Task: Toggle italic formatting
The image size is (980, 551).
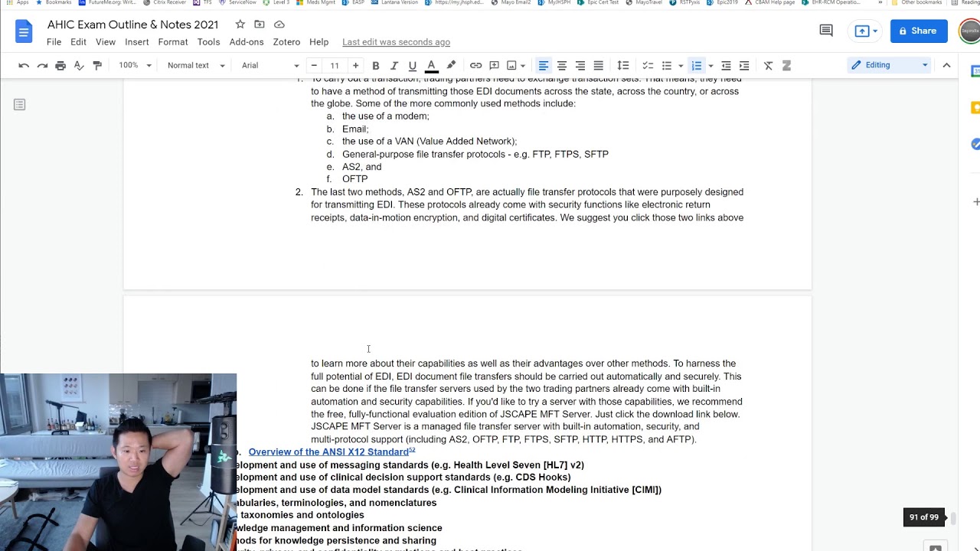Action: click(x=394, y=66)
